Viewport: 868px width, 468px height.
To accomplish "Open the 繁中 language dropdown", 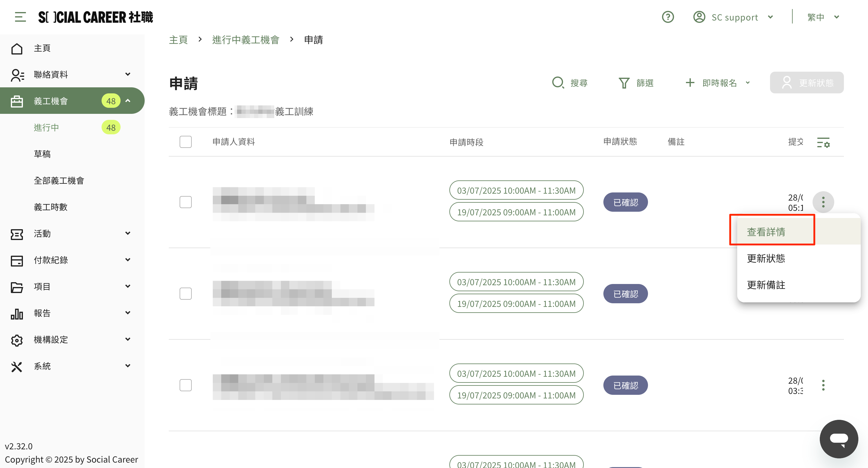I will point(822,17).
